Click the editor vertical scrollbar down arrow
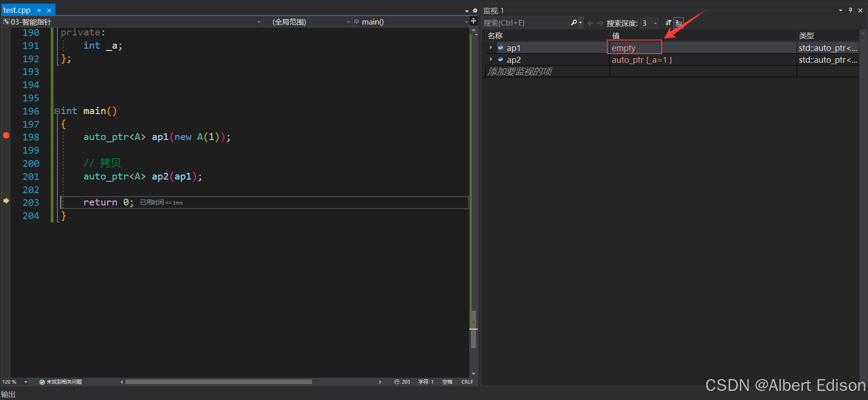This screenshot has width=868, height=400. pos(474,374)
